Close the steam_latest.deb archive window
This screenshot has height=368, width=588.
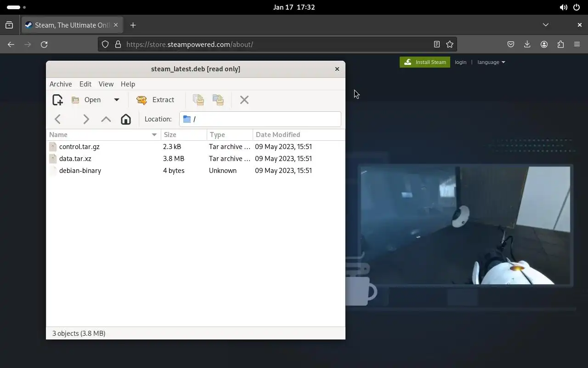(337, 69)
